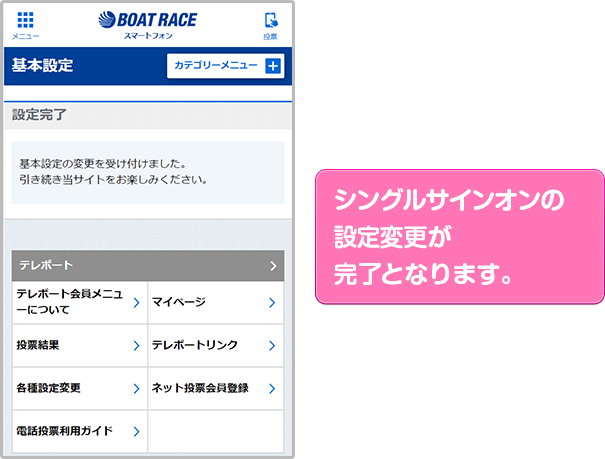605x459 pixels.
Task: Click chevron arrow on テレボート bar
Action: [273, 266]
